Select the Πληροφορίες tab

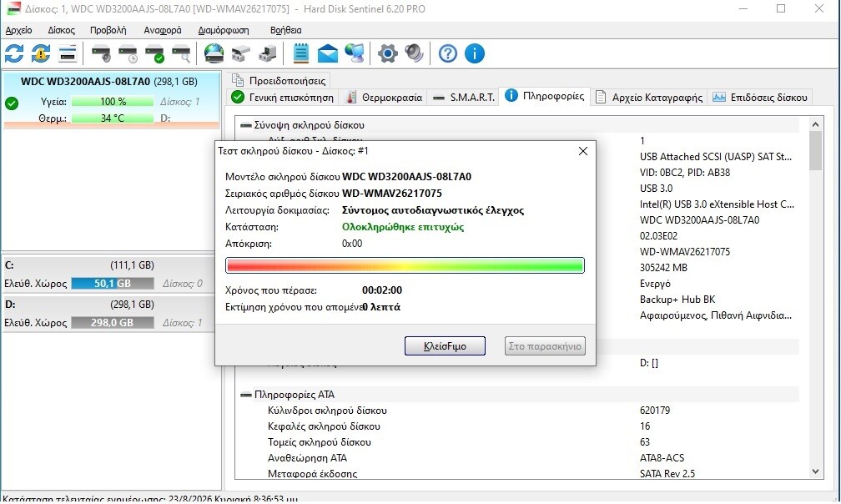click(545, 96)
